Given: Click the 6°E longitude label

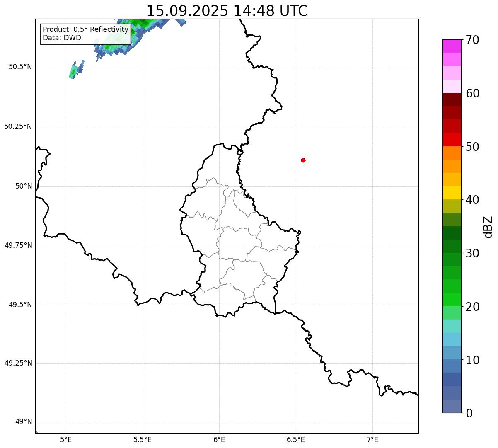Looking at the screenshot, I should (219, 440).
